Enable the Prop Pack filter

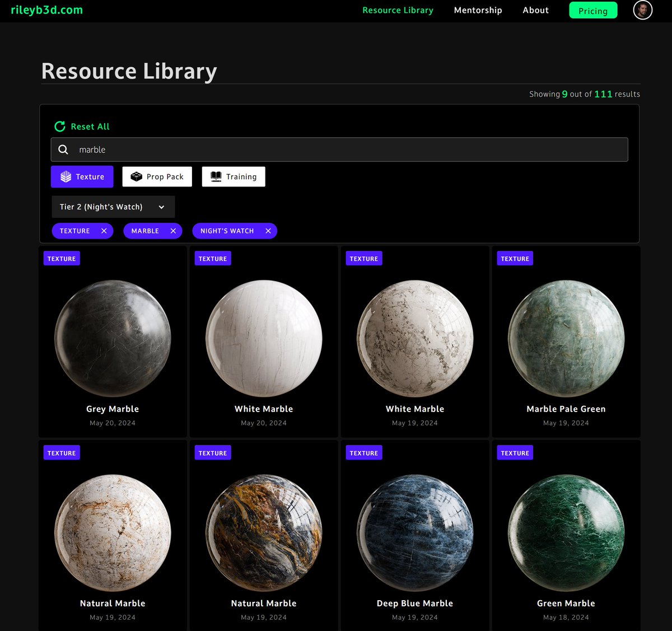pos(157,176)
